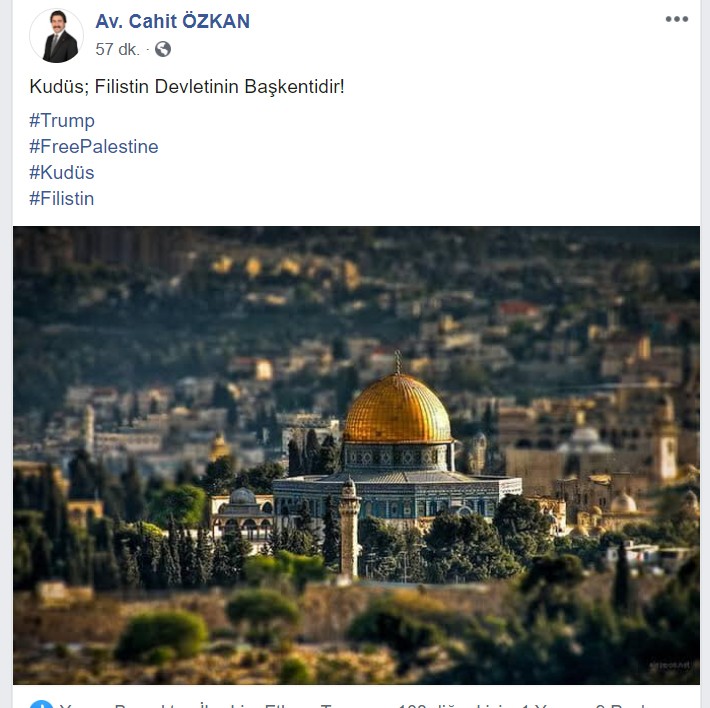This screenshot has width=710, height=708.
Task: Open Cahit Özkan's profile picture
Action: (x=57, y=35)
